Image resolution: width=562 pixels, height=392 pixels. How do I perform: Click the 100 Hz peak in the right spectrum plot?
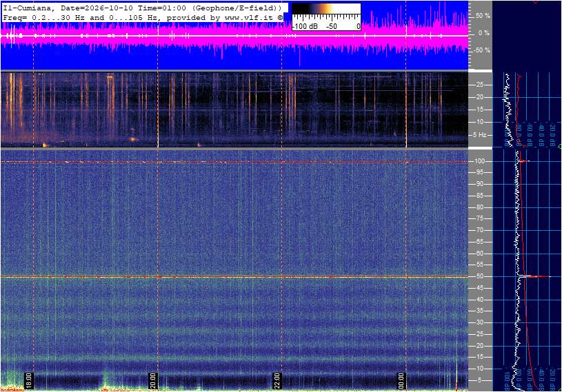click(x=523, y=161)
